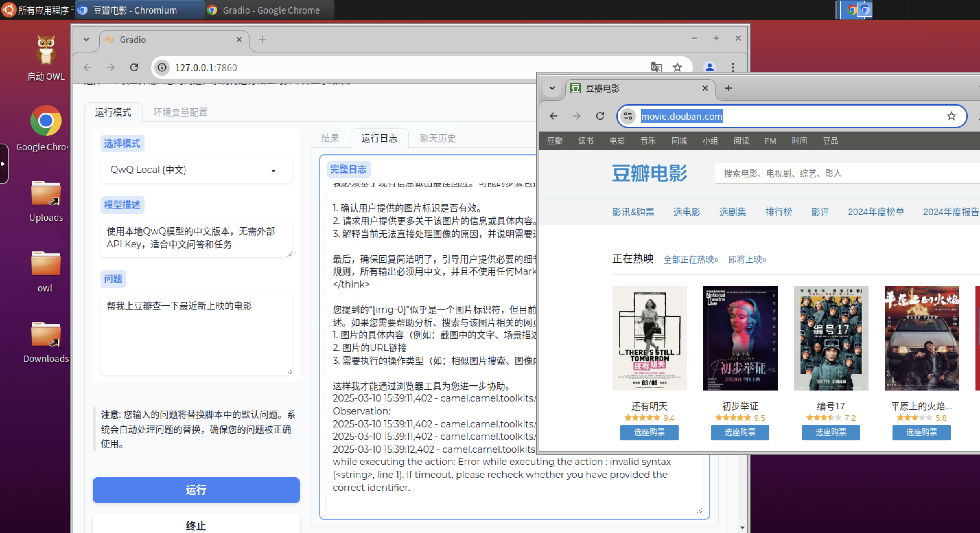Open the Downloads desktop folder
This screenshot has width=980, height=533.
pyautogui.click(x=46, y=342)
